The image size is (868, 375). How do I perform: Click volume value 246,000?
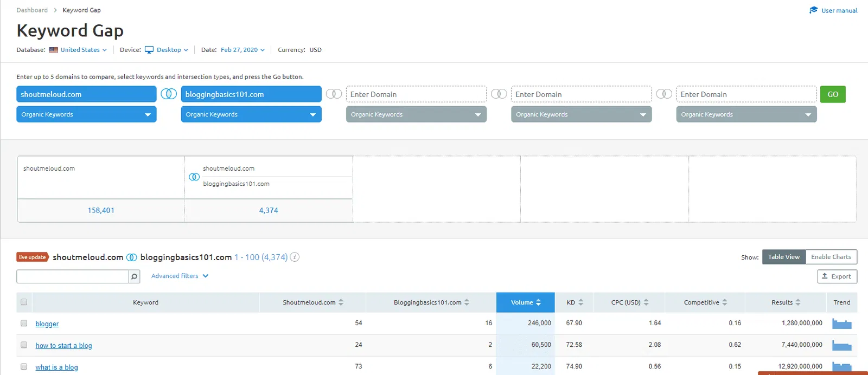point(539,323)
